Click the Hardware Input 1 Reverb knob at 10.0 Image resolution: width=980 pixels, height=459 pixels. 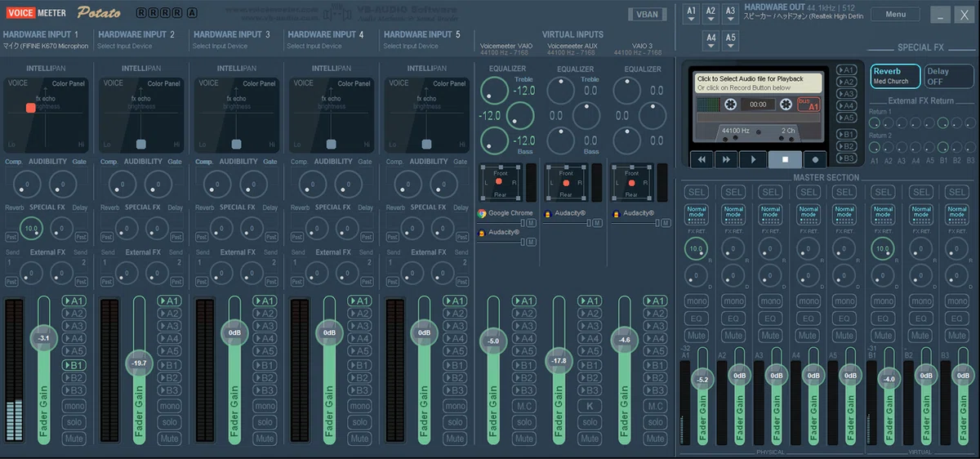(31, 229)
